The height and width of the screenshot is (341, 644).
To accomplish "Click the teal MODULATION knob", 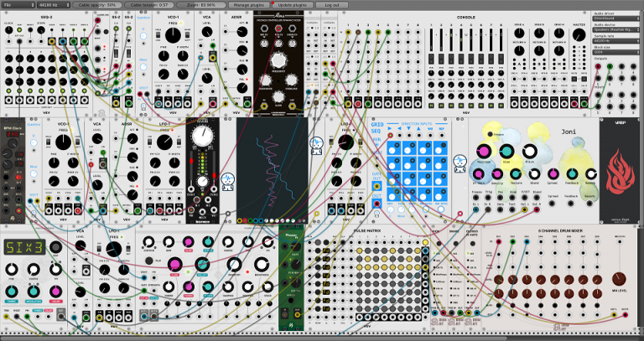I will [34, 292].
